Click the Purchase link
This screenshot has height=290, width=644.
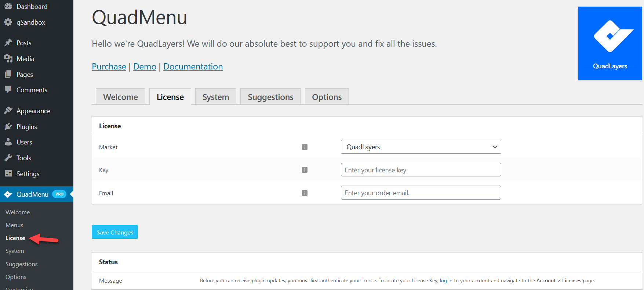tap(109, 67)
